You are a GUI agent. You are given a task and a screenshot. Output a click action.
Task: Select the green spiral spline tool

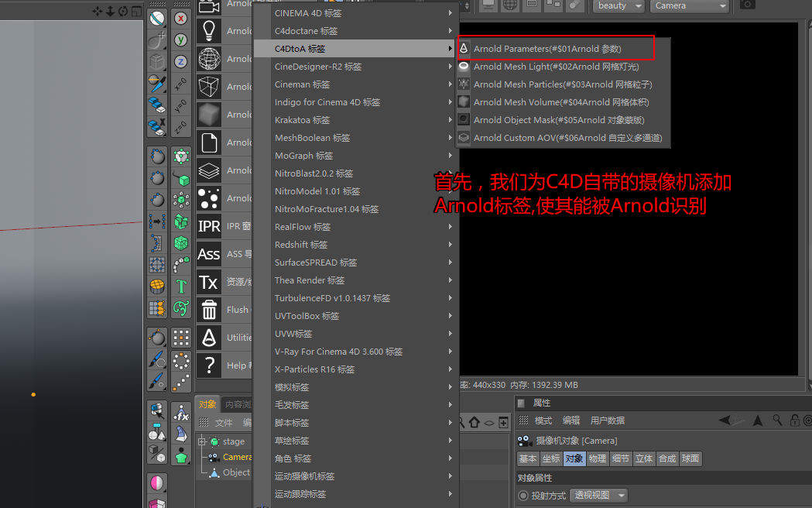tap(180, 308)
